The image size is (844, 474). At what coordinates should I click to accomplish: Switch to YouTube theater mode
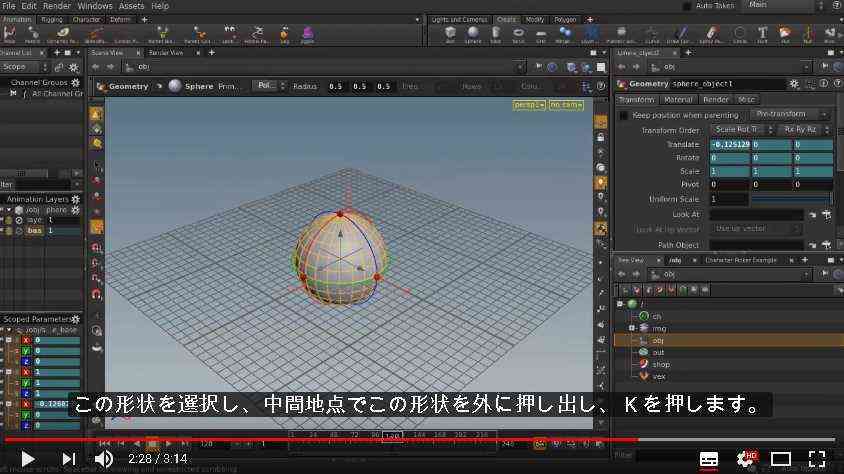point(780,459)
